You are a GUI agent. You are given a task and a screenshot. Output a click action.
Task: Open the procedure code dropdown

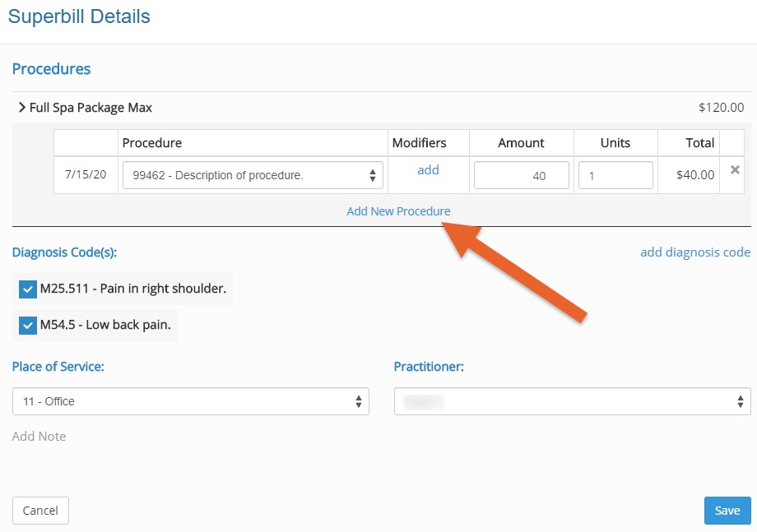tap(253, 175)
